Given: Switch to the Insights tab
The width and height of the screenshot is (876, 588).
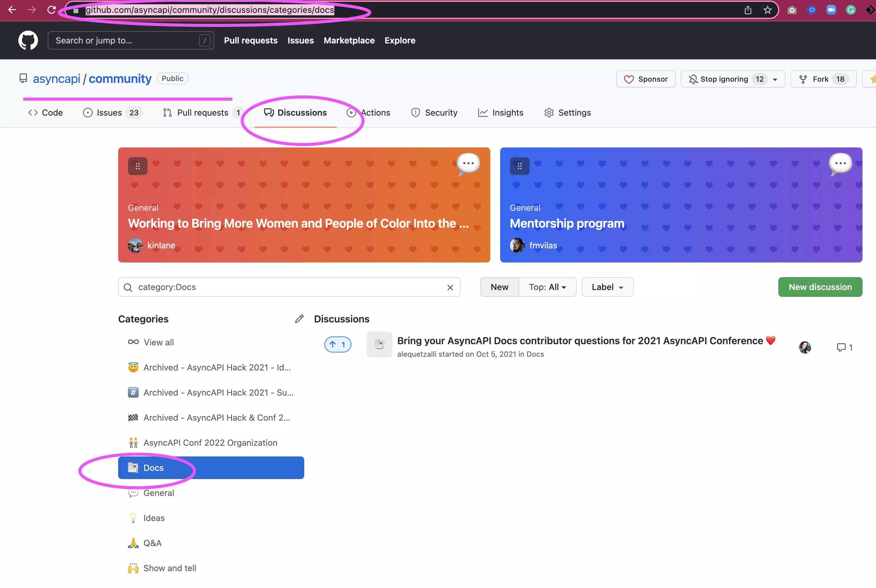Looking at the screenshot, I should click(x=507, y=113).
